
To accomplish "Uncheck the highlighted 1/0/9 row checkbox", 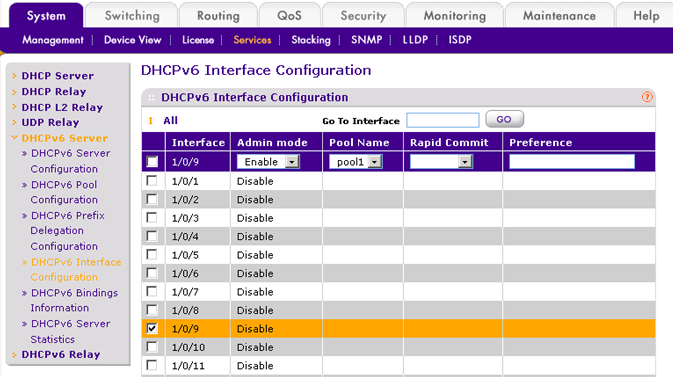I will [152, 328].
